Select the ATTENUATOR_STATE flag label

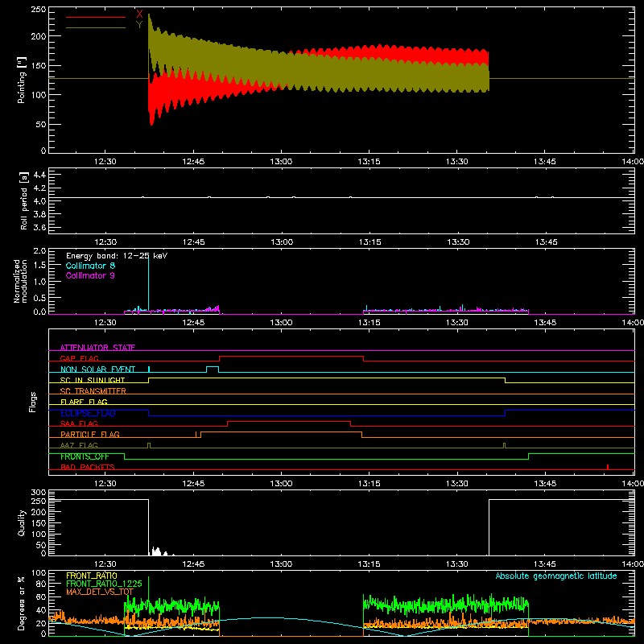(x=97, y=348)
